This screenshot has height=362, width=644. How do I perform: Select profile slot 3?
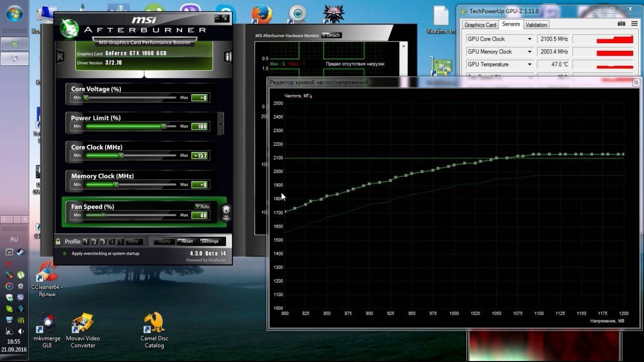click(x=103, y=241)
